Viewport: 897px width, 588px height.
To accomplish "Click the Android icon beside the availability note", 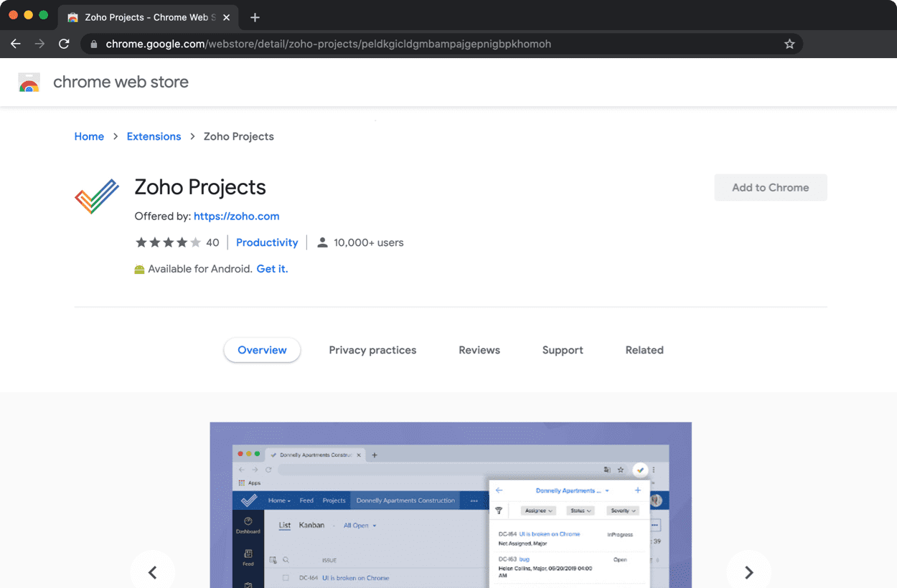I will pos(139,269).
